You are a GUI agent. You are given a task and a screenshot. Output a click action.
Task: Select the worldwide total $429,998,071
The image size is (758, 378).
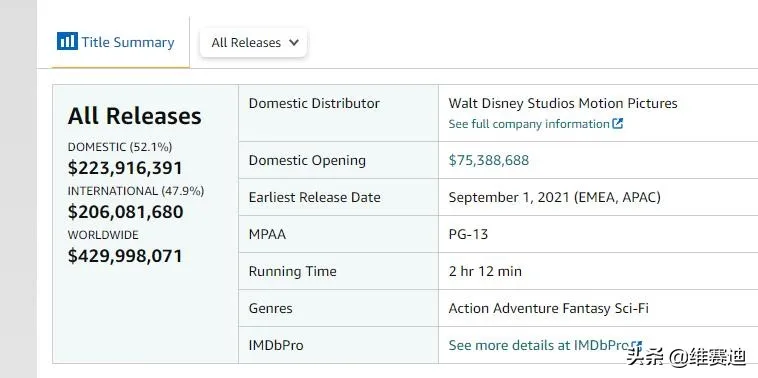[x=125, y=256]
